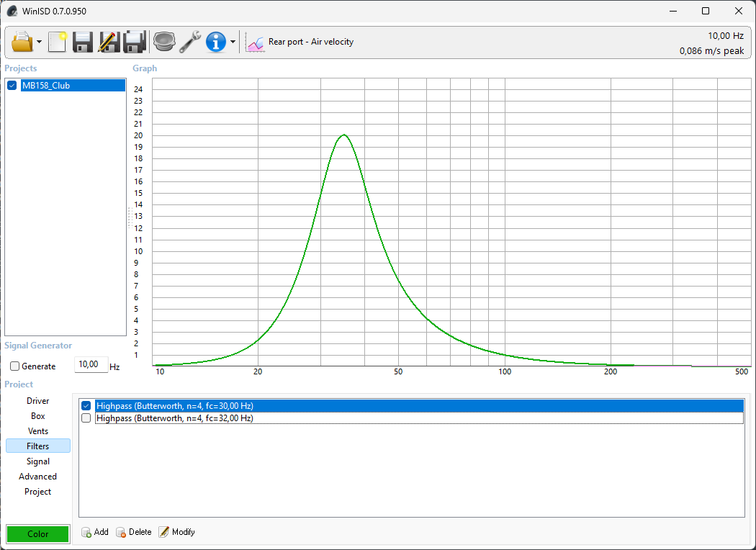This screenshot has height=550, width=756.
Task: Enable the fc=32,00 Hz highpass filter checkbox
Action: pyautogui.click(x=86, y=418)
